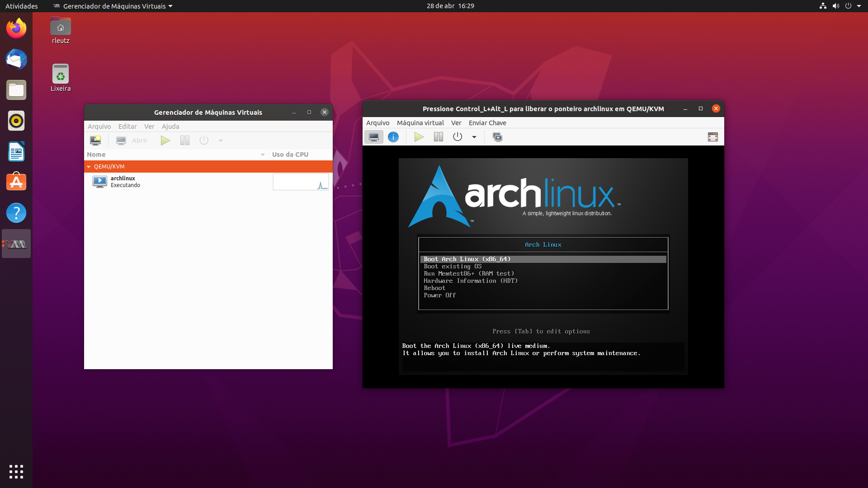Open Ajuda menu in Manager window
Viewport: 868px width, 488px height.
point(170,127)
